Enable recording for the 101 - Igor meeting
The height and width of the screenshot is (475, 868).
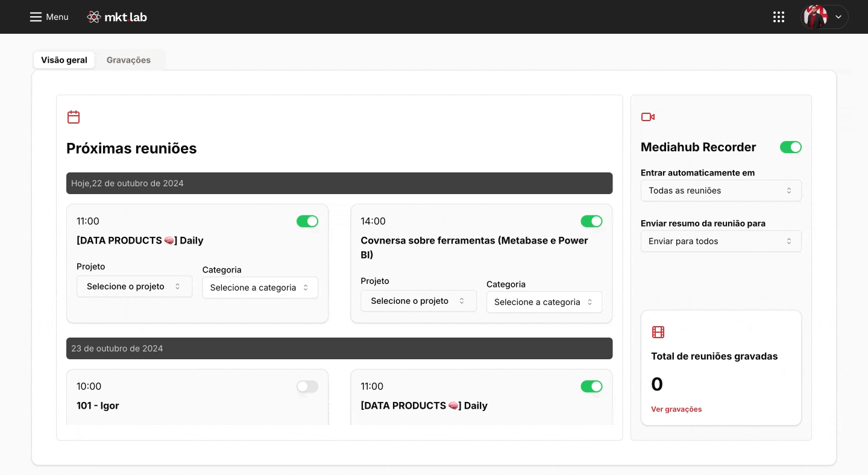307,386
